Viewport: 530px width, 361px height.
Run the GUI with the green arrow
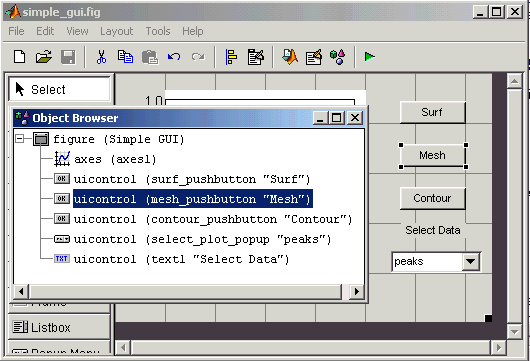(369, 57)
